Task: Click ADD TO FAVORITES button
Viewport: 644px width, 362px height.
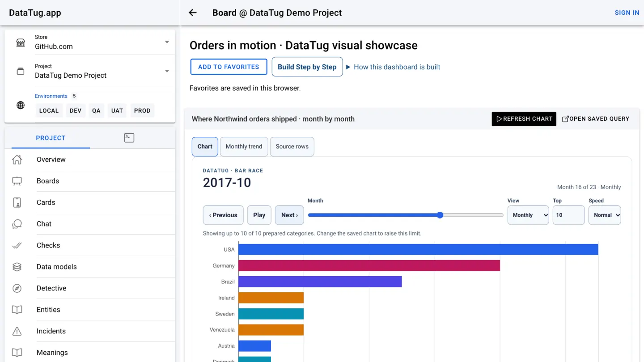Action: pyautogui.click(x=229, y=67)
